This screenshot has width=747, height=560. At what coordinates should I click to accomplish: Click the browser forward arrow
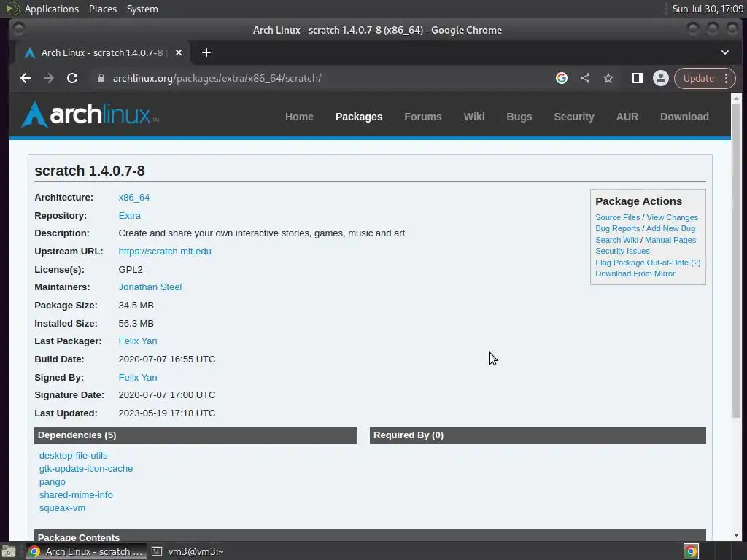tap(49, 78)
